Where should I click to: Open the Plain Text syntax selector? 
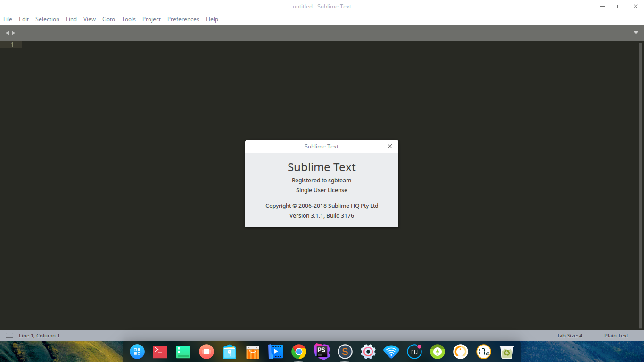pyautogui.click(x=616, y=336)
